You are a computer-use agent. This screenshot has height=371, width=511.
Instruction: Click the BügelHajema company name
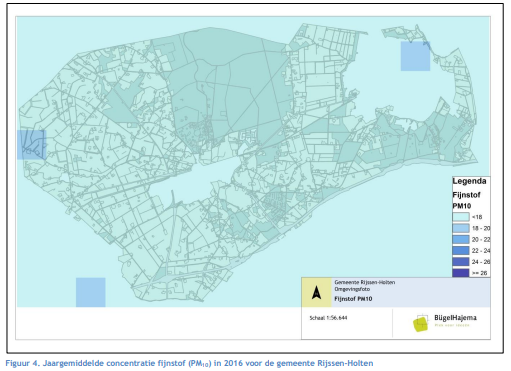pyautogui.click(x=455, y=318)
